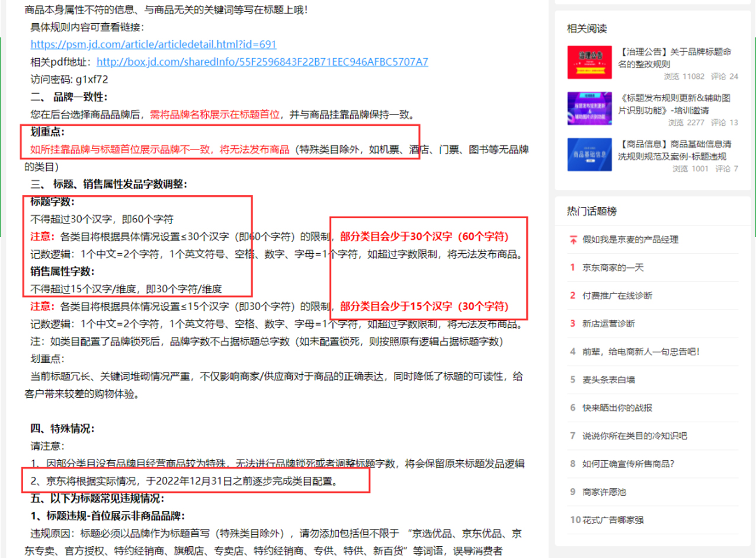Click the red text 部分类目会少于30个汉字（60个字符）
The height and width of the screenshot is (558, 756).
[x=424, y=237]
